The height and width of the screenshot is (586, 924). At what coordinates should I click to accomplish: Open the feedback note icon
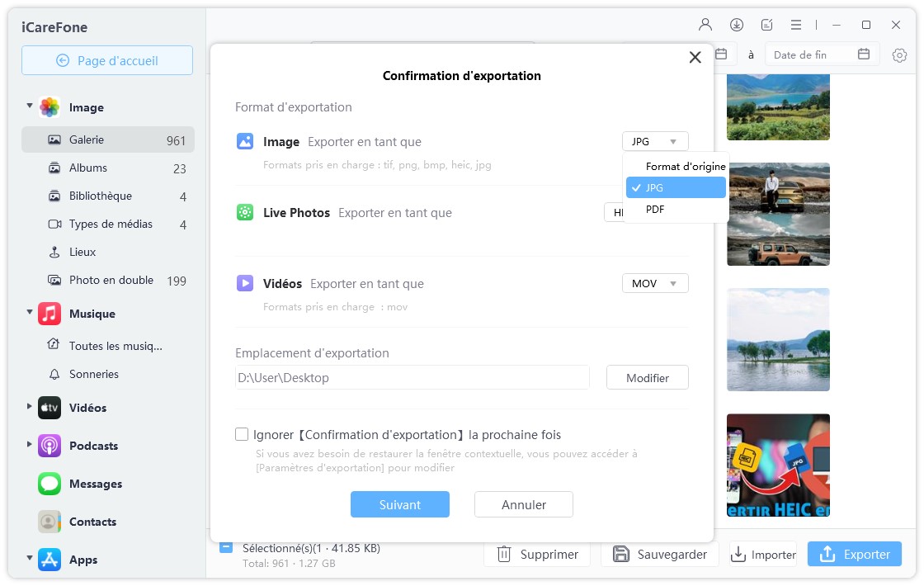766,25
